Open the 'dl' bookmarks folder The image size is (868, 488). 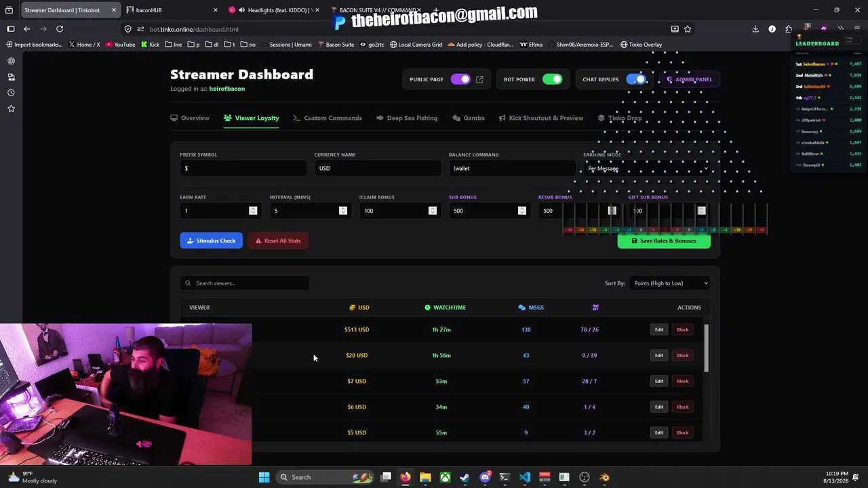212,45
